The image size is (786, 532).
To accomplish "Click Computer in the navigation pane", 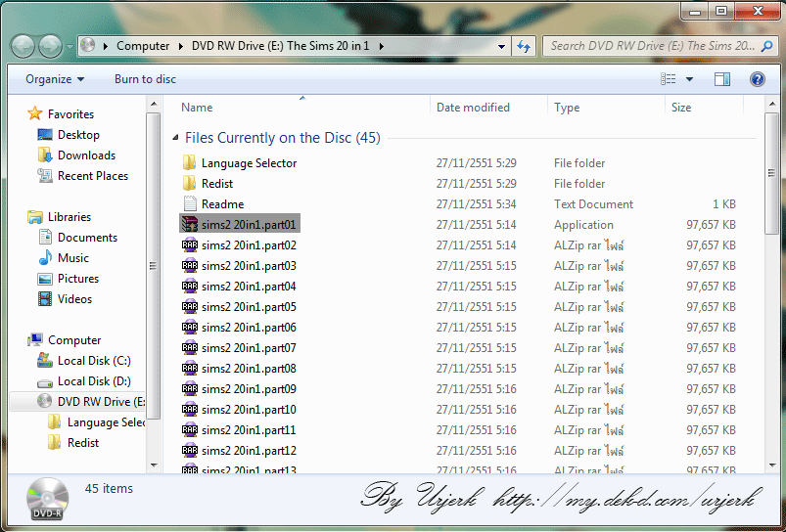I will [x=65, y=340].
